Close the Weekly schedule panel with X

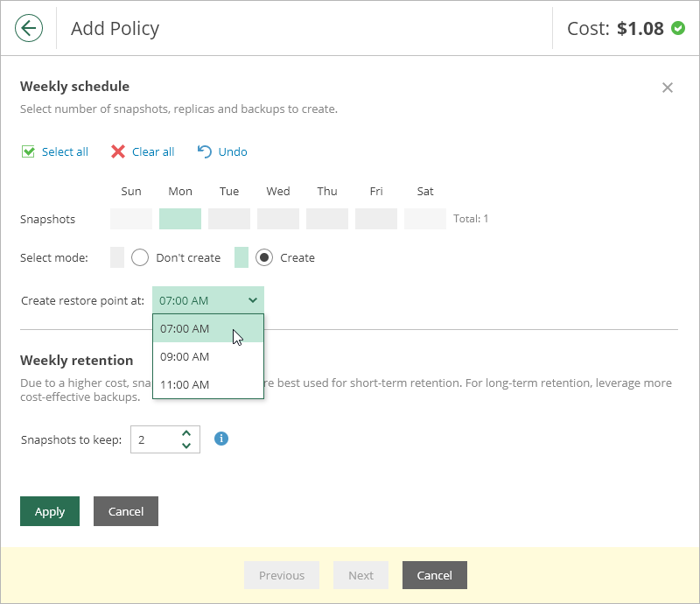click(x=667, y=88)
